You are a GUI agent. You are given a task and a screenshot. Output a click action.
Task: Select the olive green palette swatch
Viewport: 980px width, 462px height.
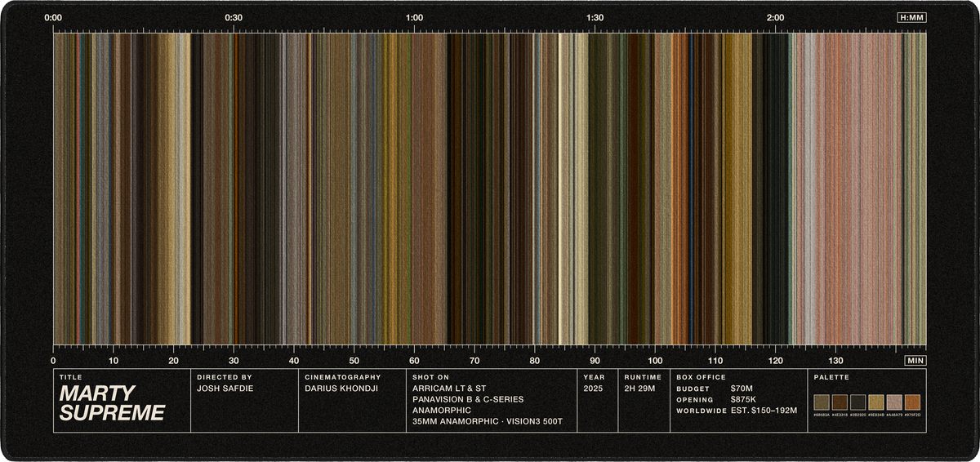[x=822, y=402]
